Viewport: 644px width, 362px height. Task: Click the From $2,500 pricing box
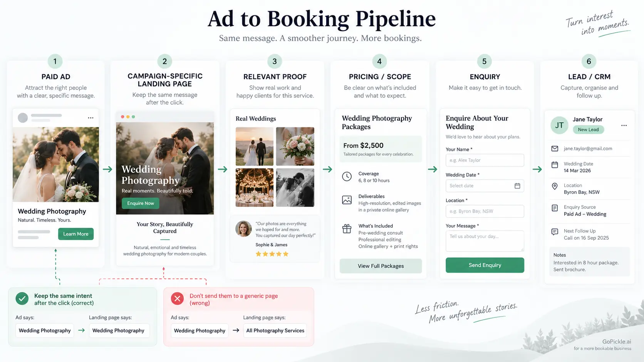coord(381,149)
